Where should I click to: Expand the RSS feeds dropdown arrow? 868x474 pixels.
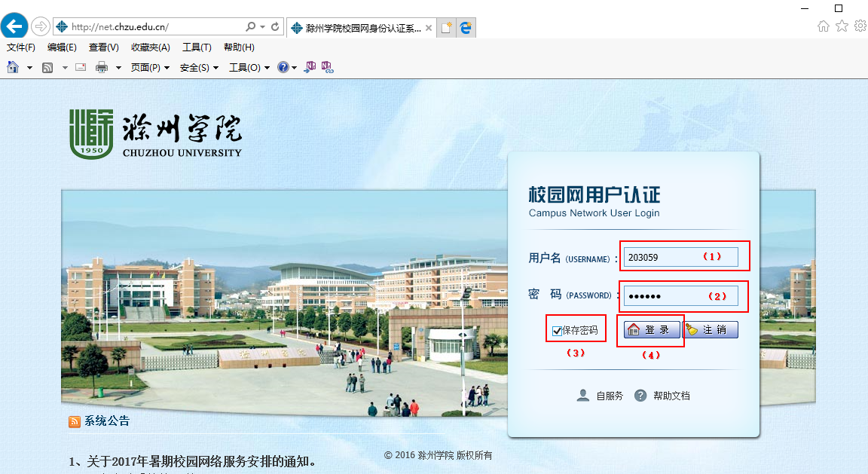65,68
